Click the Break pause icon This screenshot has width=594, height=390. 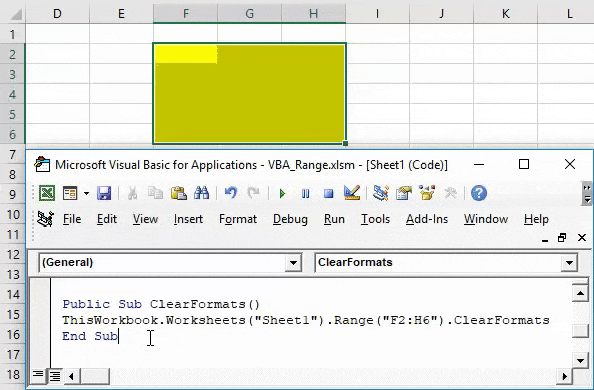click(x=305, y=194)
